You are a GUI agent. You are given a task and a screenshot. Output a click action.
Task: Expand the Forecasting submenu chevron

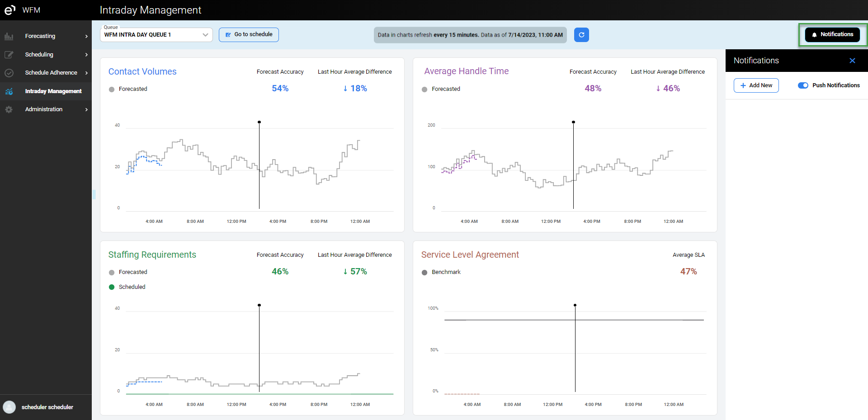click(x=86, y=36)
